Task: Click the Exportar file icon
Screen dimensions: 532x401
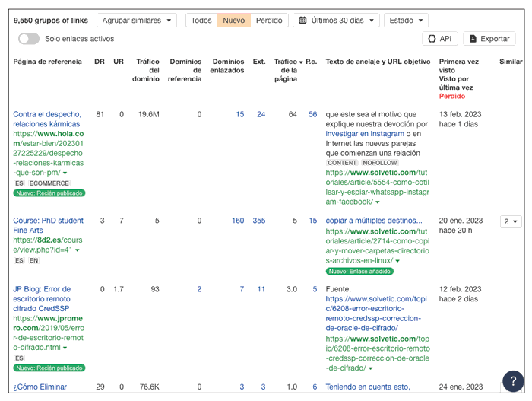Action: (x=473, y=39)
